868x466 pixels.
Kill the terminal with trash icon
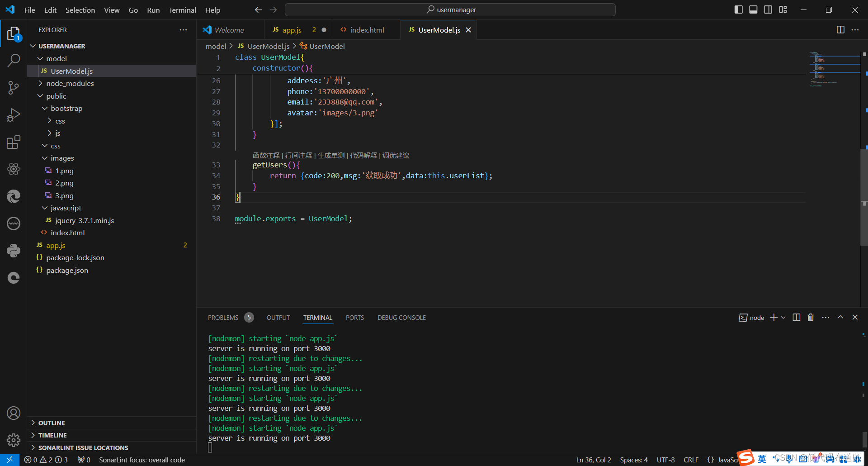(811, 318)
